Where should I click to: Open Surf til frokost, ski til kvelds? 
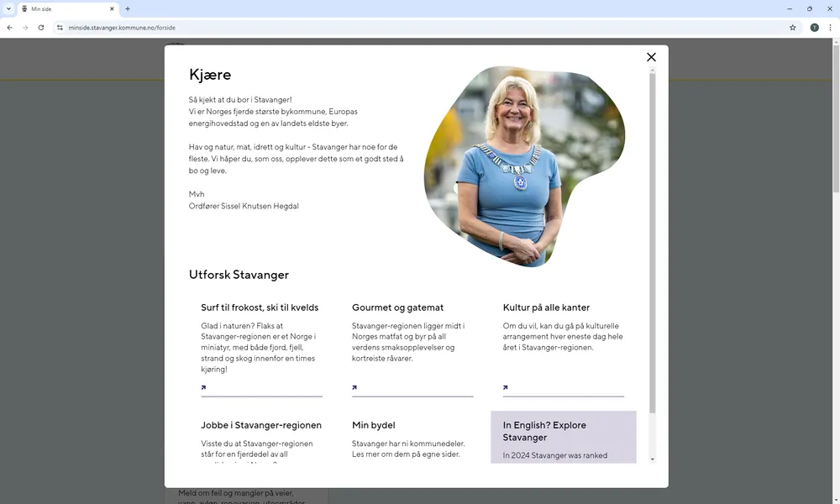[260, 307]
